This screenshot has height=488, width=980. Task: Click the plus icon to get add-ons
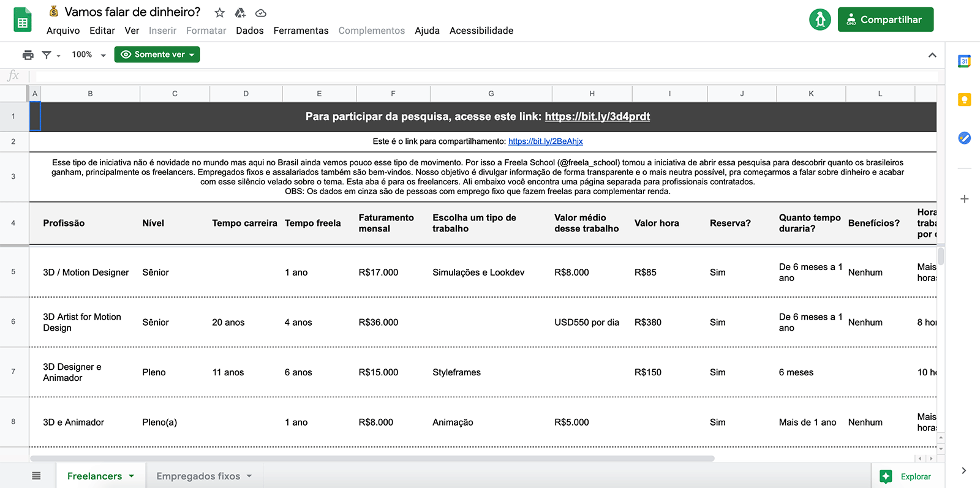click(964, 199)
